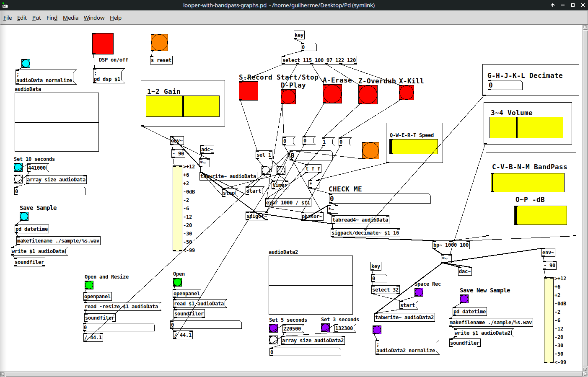The image size is (588, 377).
Task: Open the Media menu
Action: tap(70, 18)
